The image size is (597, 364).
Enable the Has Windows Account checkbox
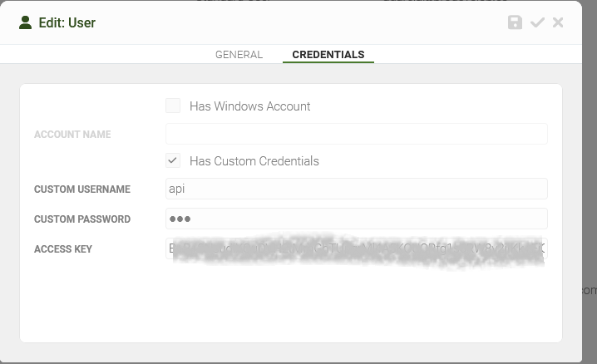coord(173,106)
